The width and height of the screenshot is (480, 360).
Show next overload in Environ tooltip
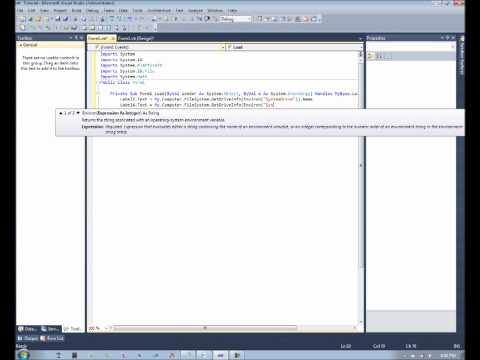coord(78,113)
